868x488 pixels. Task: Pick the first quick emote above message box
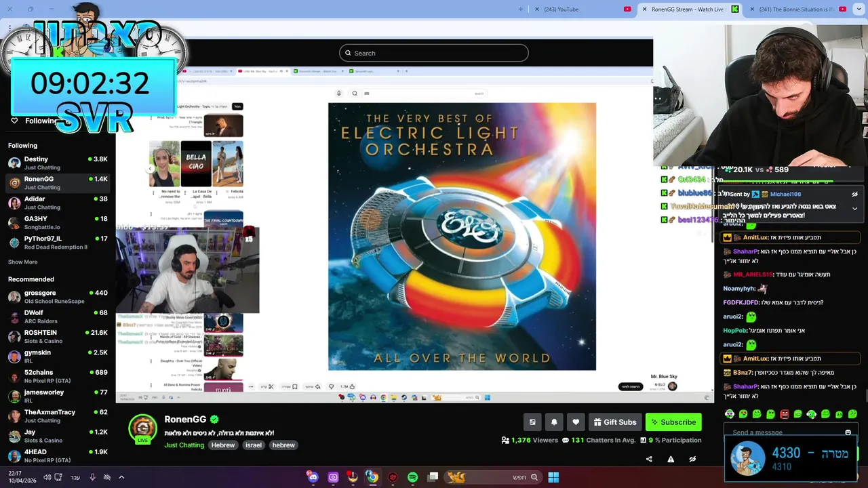coord(730,413)
